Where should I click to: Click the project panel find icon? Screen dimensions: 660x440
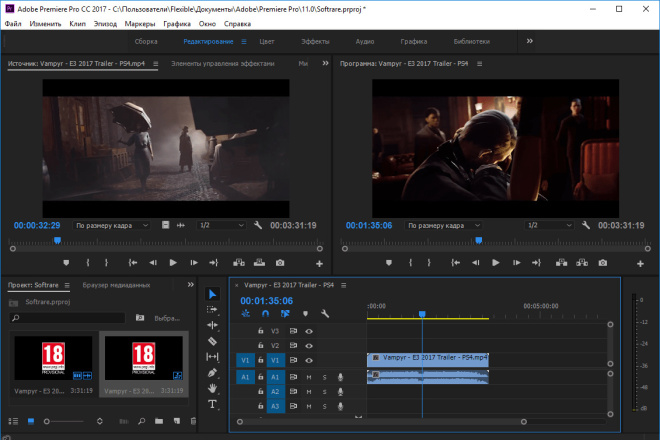pos(141,421)
